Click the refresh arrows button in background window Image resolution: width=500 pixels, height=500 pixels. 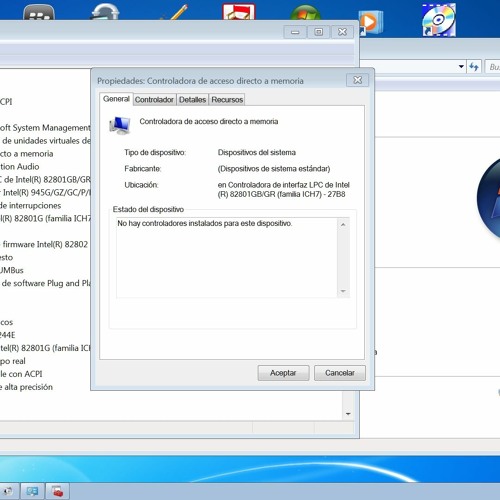(474, 67)
